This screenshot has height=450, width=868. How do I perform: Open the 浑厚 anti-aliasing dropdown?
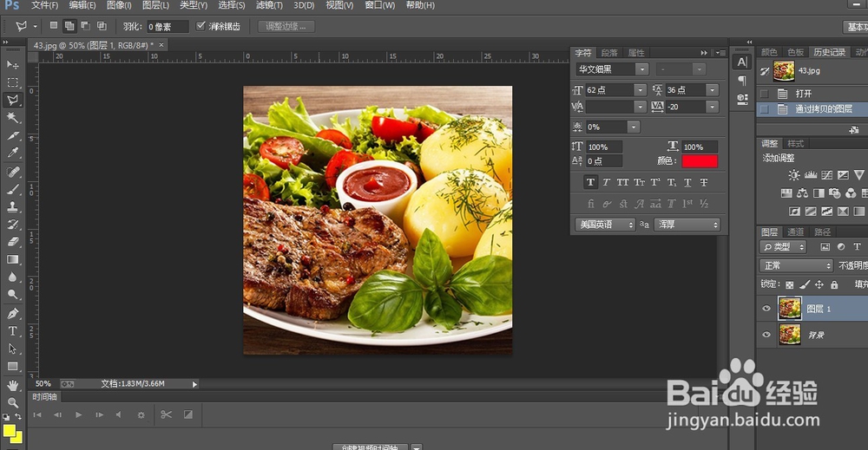[x=687, y=225]
